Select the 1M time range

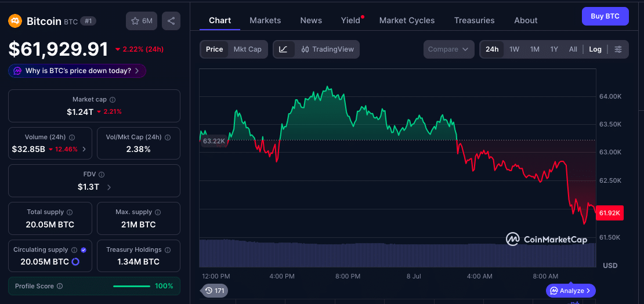tap(535, 49)
